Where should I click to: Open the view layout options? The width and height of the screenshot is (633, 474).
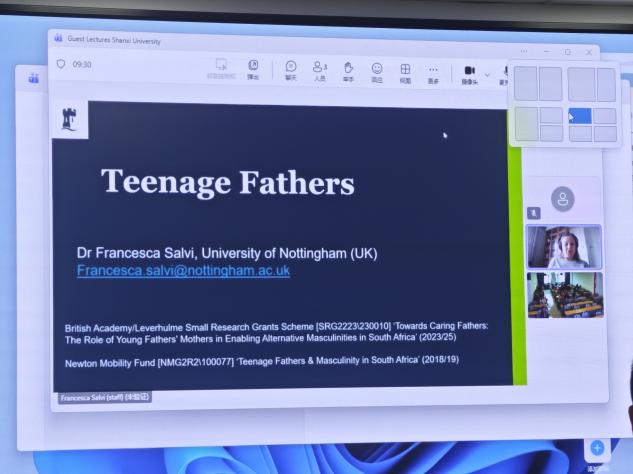click(405, 70)
